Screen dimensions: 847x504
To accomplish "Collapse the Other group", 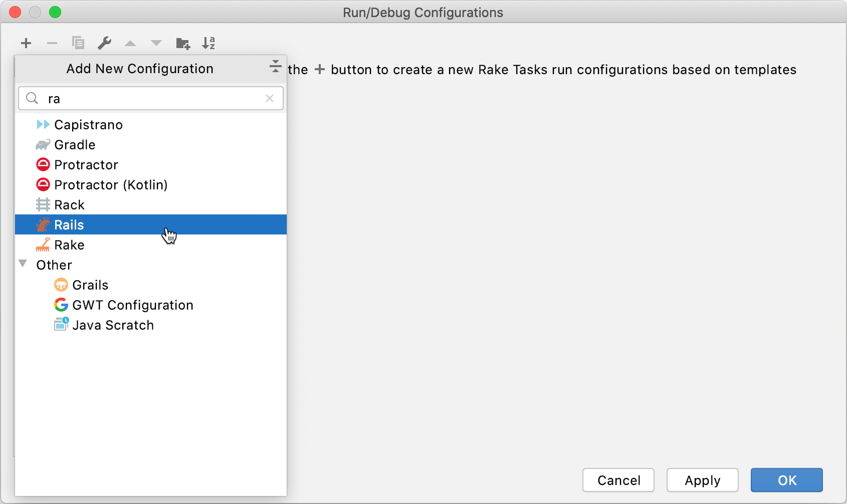I will click(x=22, y=263).
